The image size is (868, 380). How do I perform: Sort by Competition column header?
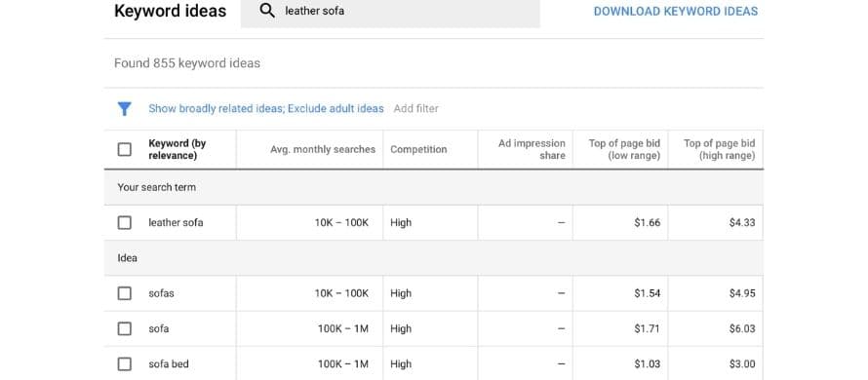click(x=418, y=149)
